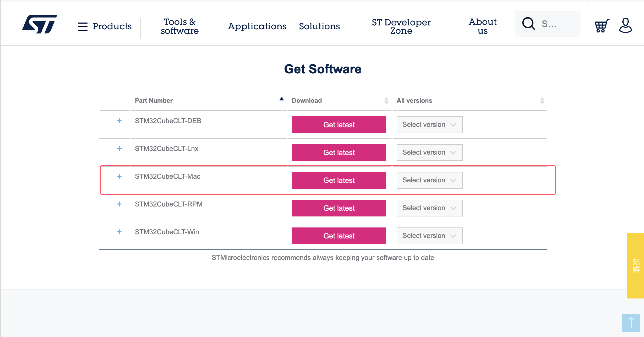
Task: Open the user account icon
Action: pyautogui.click(x=625, y=25)
